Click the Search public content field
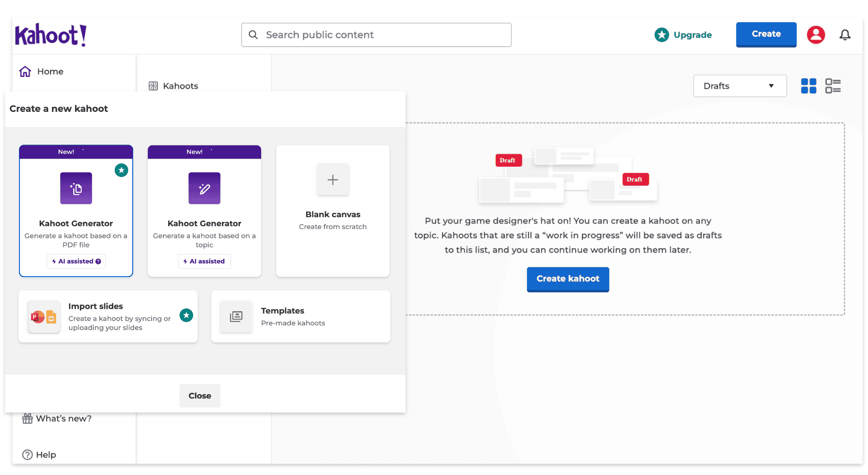 (x=376, y=35)
